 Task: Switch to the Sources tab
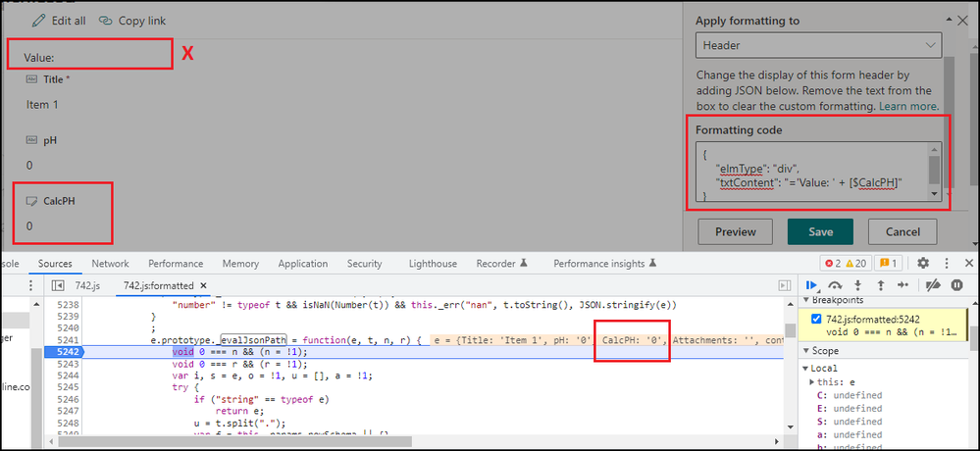click(55, 264)
